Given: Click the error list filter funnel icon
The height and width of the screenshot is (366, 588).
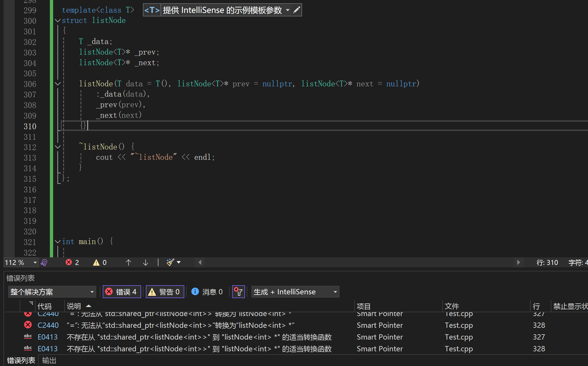Looking at the screenshot, I should (238, 292).
